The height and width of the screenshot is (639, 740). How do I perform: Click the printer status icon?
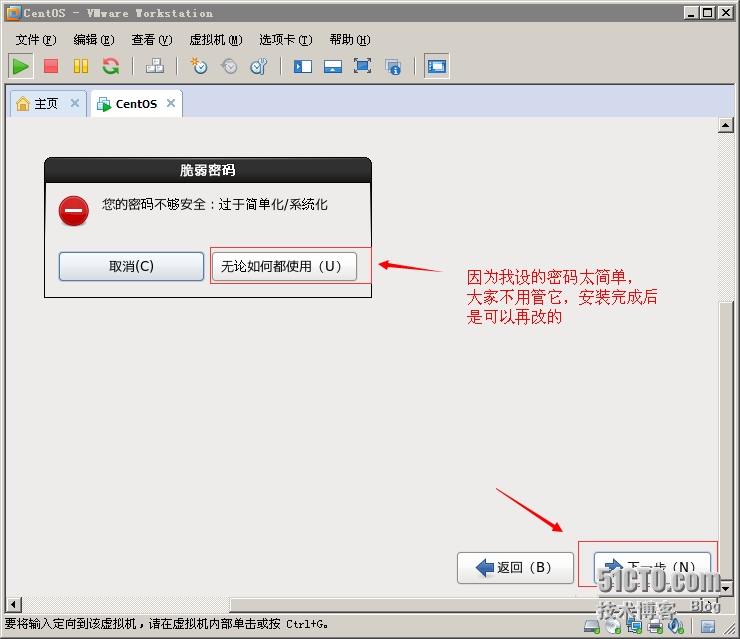[x=655, y=627]
